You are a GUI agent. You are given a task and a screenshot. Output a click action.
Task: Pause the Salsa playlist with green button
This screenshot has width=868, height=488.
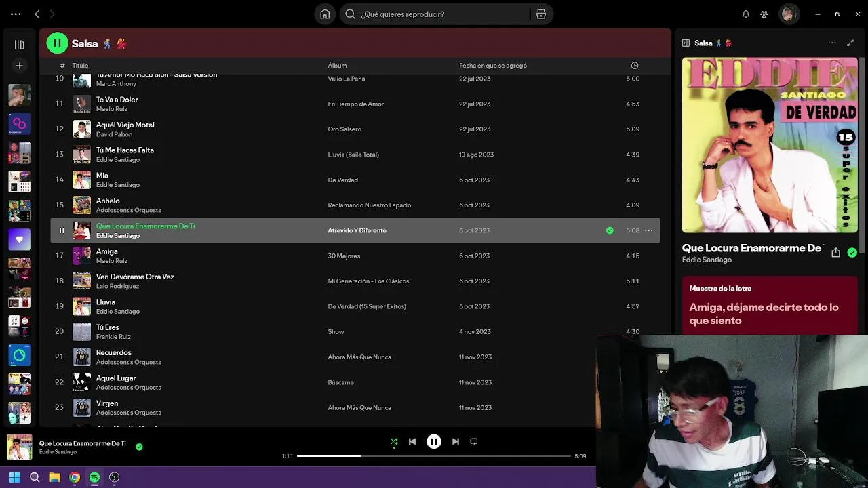pos(57,43)
